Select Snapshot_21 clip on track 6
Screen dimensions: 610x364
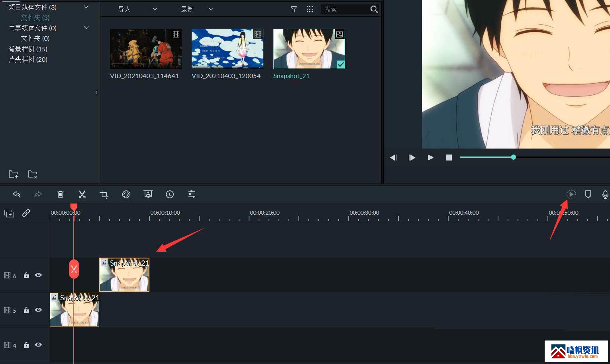point(124,275)
